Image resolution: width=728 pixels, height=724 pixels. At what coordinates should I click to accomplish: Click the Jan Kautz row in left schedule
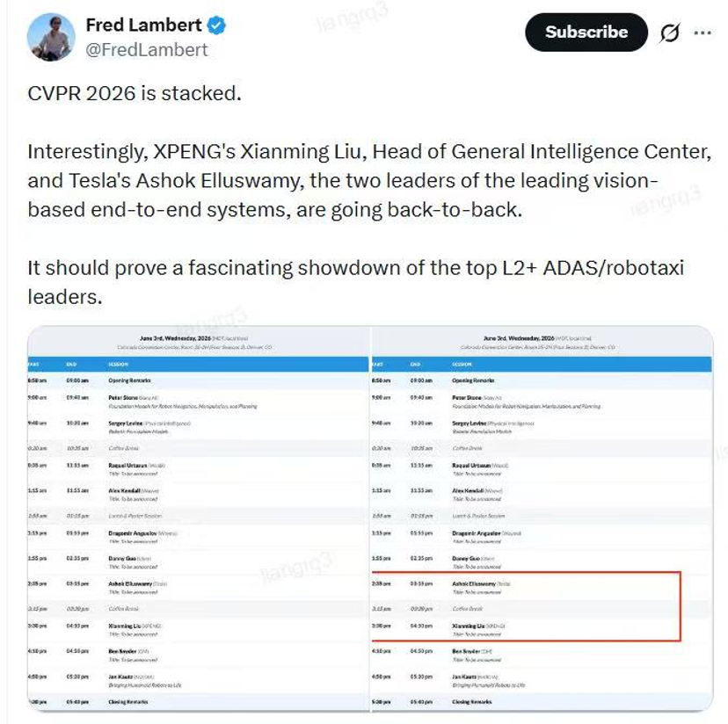(198, 681)
